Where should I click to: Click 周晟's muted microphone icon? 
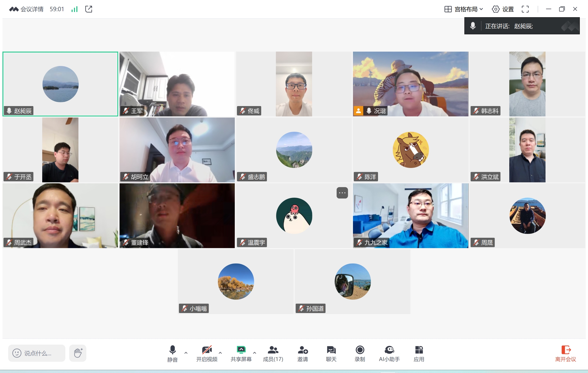point(476,242)
